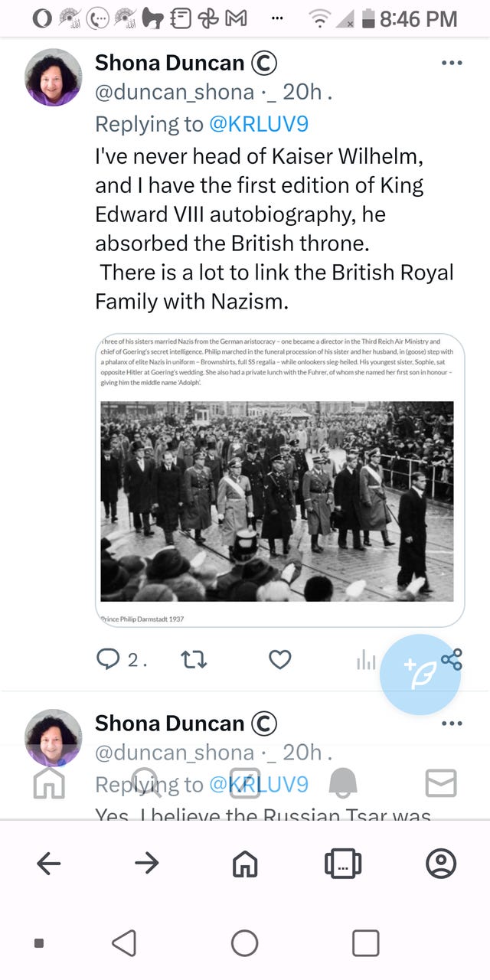Go forward with browser forward arrow
The height and width of the screenshot is (980, 490).
coord(147,864)
